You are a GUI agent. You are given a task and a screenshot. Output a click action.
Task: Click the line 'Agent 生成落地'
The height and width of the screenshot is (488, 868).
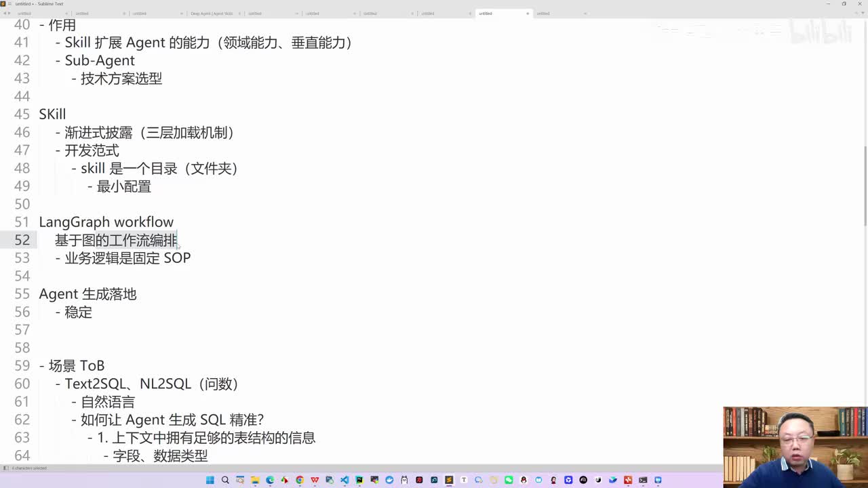[88, 294]
